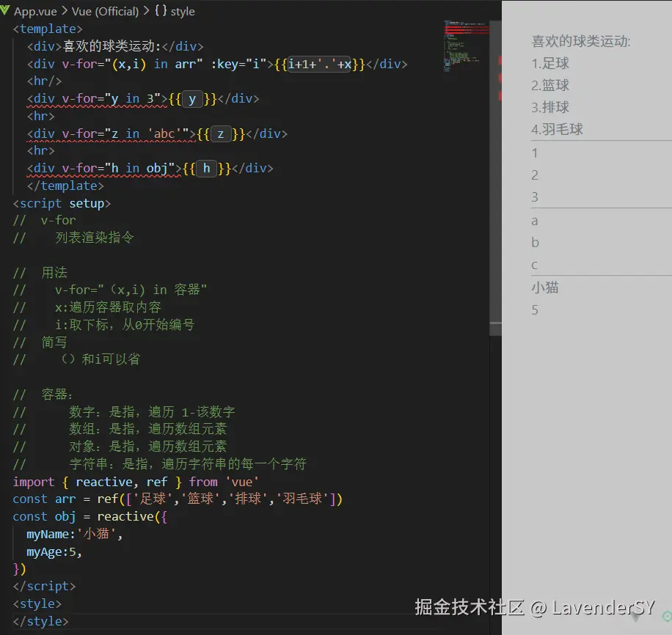
Task: Click the boxed y expression in the template
Action: [192, 99]
